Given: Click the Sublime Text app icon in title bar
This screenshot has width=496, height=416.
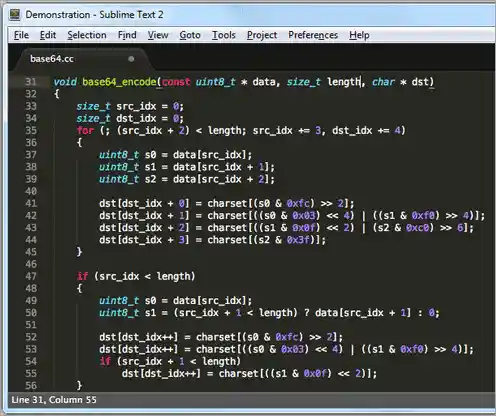Looking at the screenshot, I should point(15,14).
